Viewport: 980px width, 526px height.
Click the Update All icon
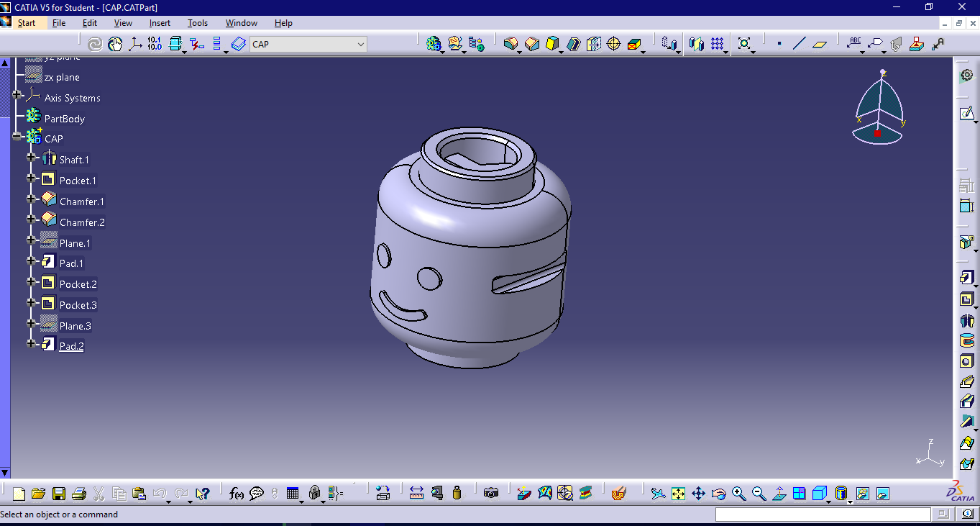95,44
